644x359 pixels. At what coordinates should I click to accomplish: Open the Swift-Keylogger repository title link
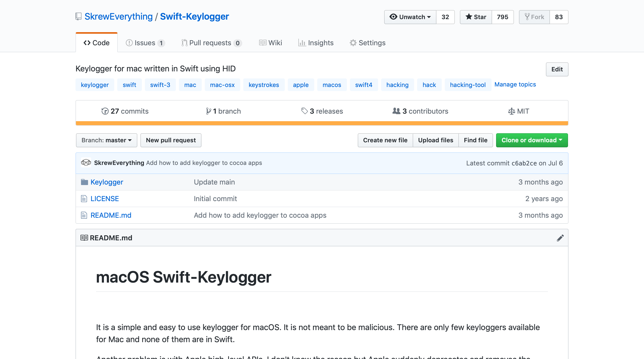194,16
